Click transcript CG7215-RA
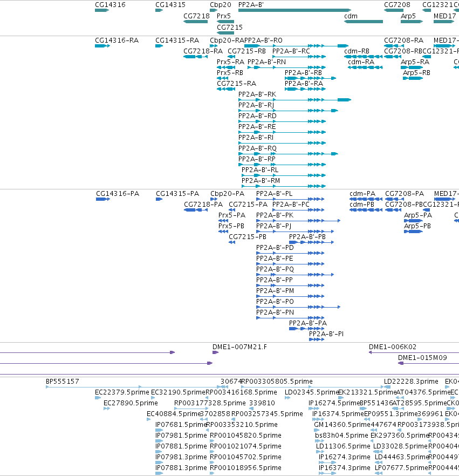The width and height of the screenshot is (459, 476). (x=226, y=89)
